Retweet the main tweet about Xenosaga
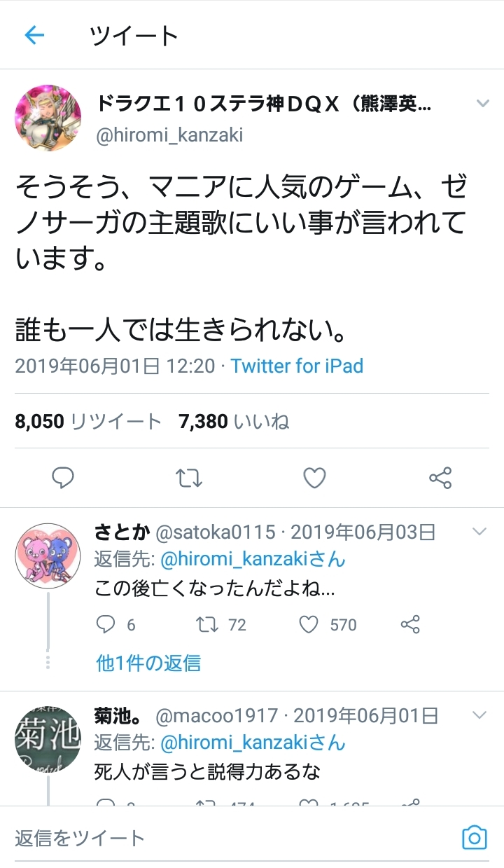This screenshot has width=504, height=868. point(189,478)
